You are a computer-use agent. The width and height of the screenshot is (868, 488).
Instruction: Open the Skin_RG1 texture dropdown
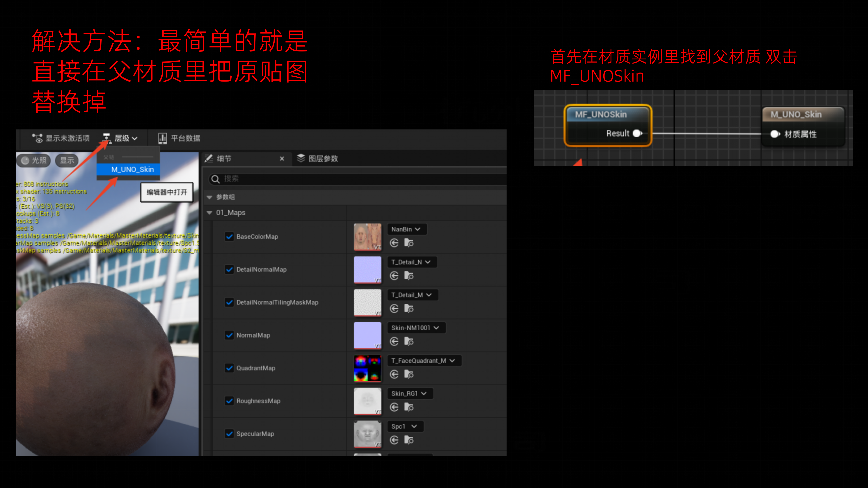point(410,393)
